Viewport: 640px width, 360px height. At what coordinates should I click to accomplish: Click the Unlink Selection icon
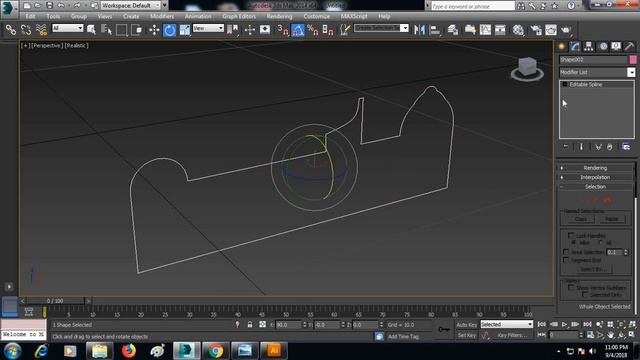pyautogui.click(x=26, y=30)
